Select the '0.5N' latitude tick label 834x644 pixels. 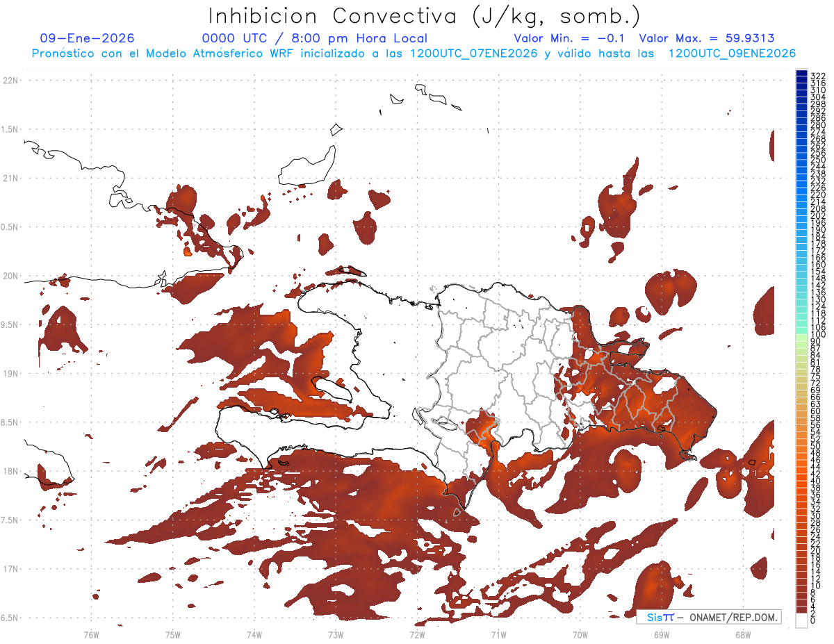pos(9,227)
